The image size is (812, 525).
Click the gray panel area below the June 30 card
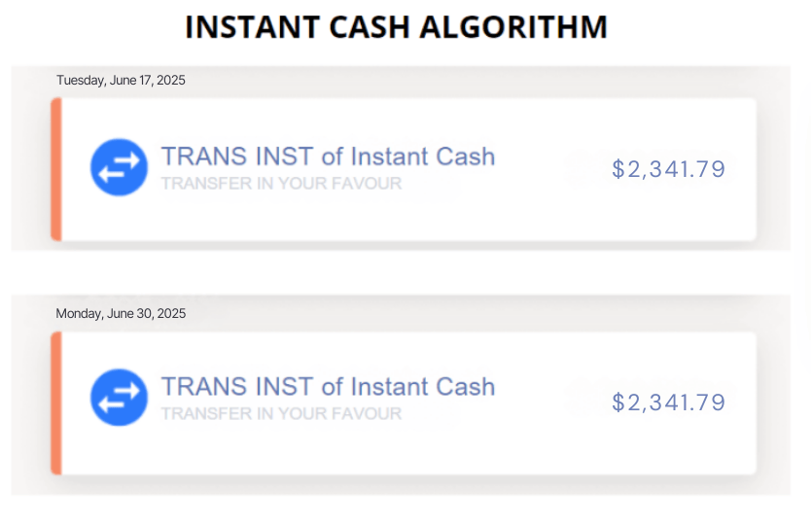(x=389, y=485)
